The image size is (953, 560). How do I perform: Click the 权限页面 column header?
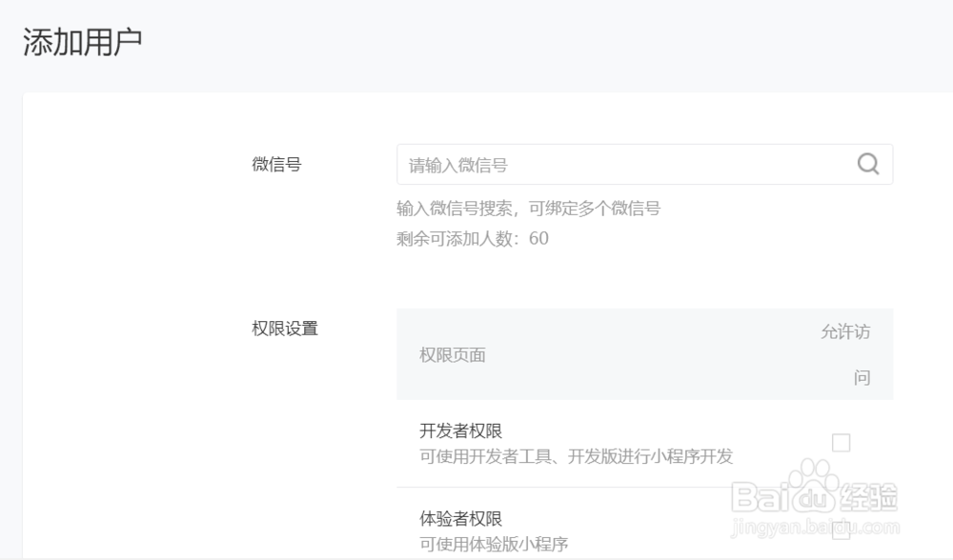click(453, 354)
